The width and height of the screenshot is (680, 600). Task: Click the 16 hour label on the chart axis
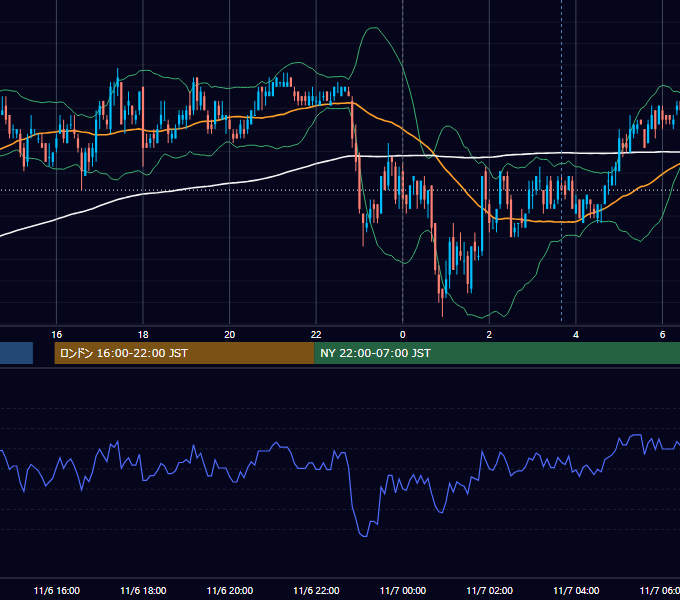56,335
